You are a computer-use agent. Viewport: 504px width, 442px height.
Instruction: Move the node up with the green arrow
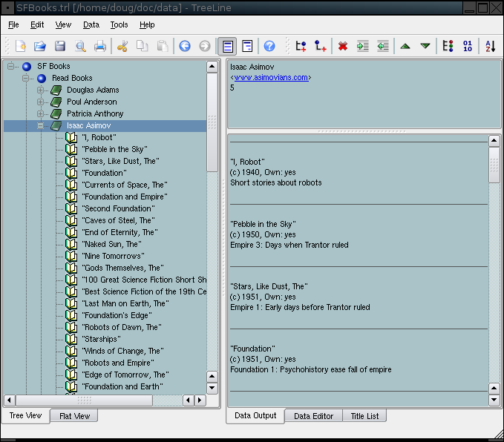(405, 46)
